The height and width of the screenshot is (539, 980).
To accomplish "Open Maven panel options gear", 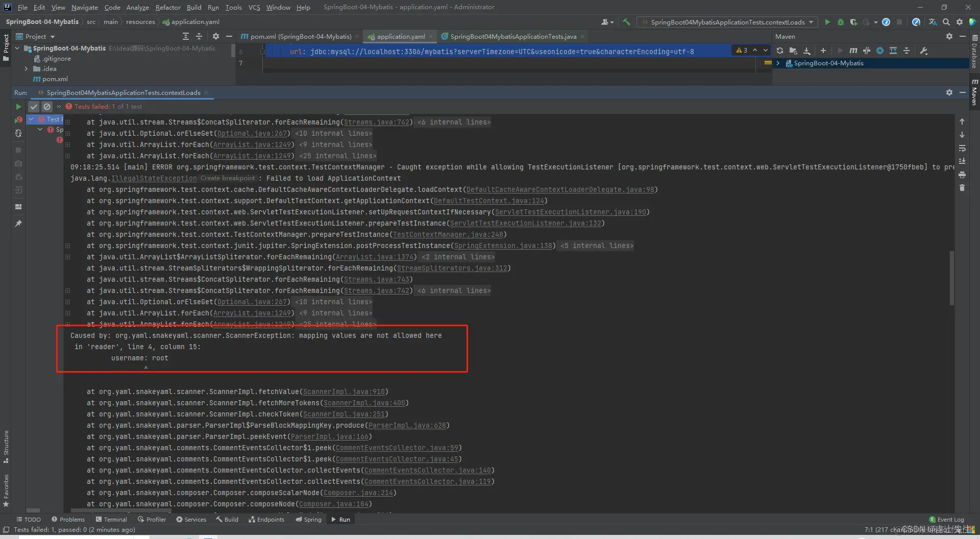I will [x=949, y=36].
